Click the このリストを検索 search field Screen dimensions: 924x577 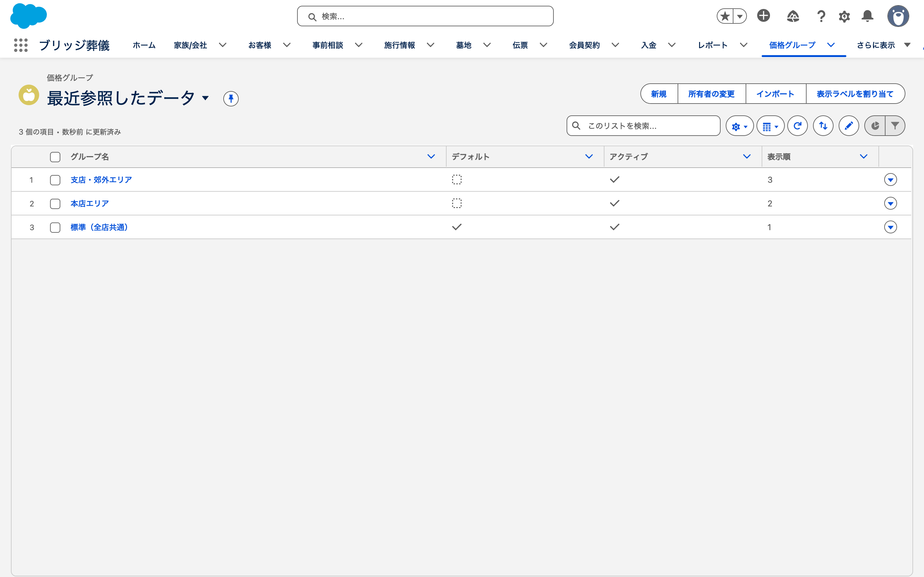pos(643,126)
